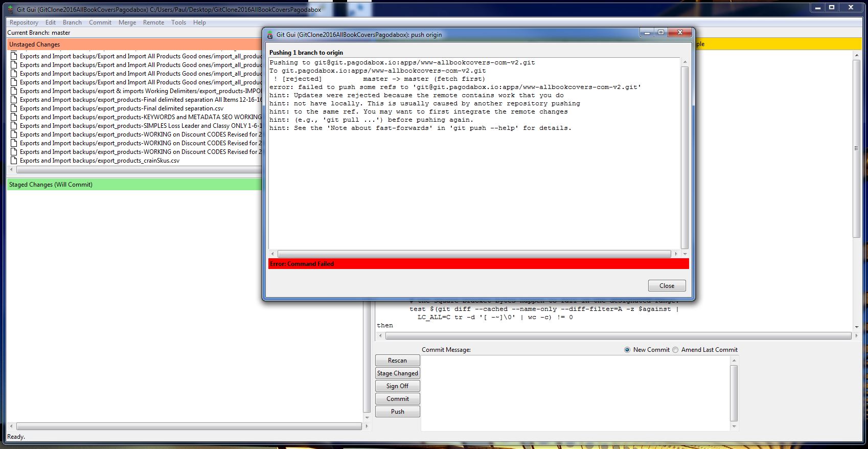This screenshot has height=449, width=868.
Task: Click the 'Current Branch: master' label
Action: (x=39, y=33)
